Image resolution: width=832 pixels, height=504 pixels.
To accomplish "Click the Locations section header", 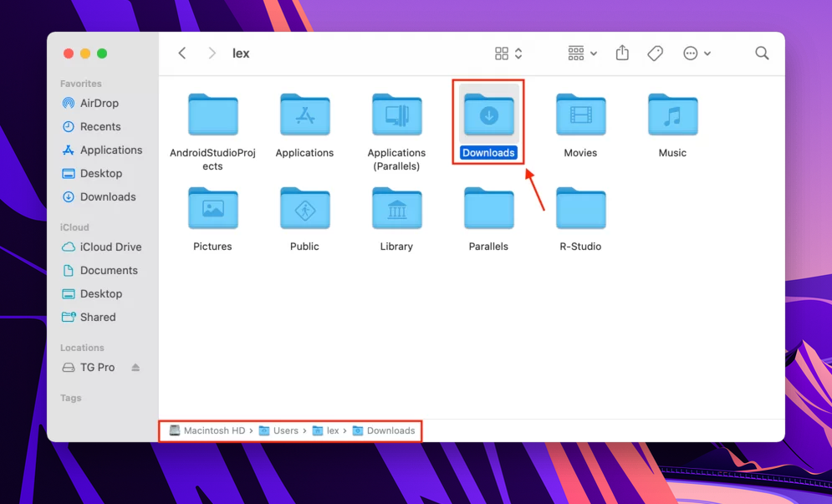I will (x=82, y=348).
